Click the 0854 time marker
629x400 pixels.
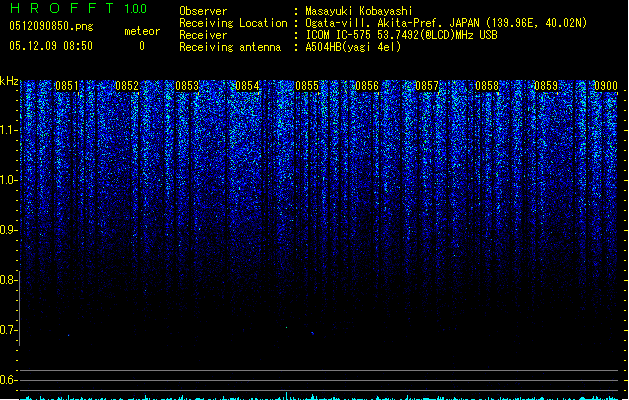click(x=247, y=86)
